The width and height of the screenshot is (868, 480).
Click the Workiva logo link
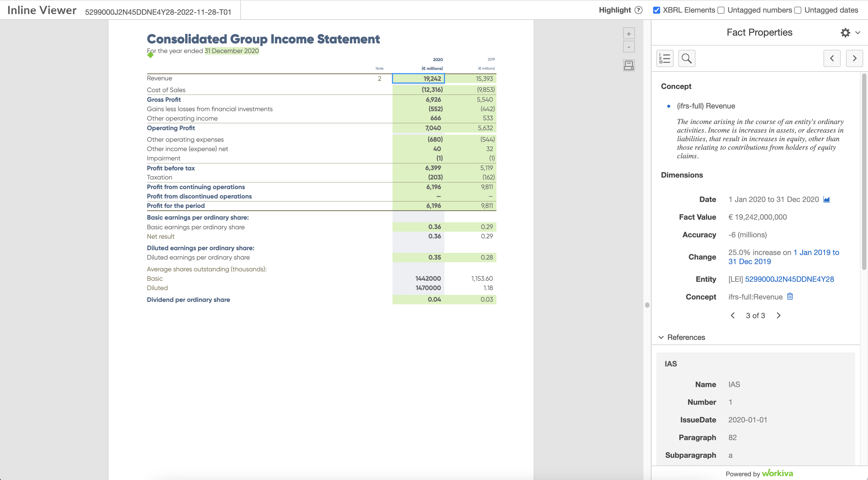click(777, 473)
